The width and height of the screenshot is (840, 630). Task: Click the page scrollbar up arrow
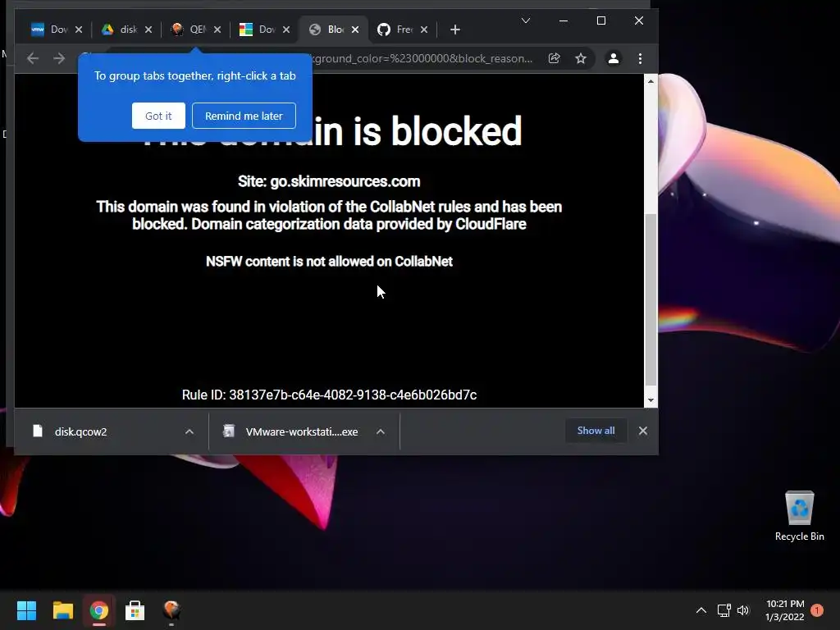[651, 81]
